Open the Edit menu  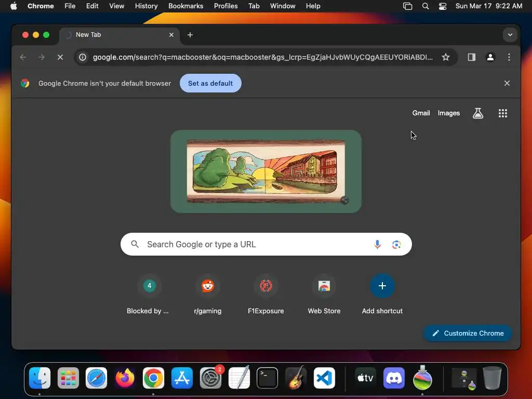[x=92, y=6]
